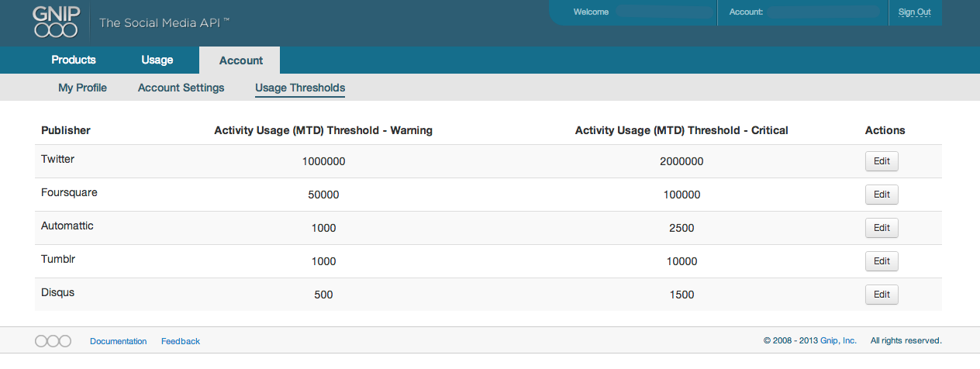Click the Threshold - Warning column header
The width and height of the screenshot is (980, 369).
point(323,130)
